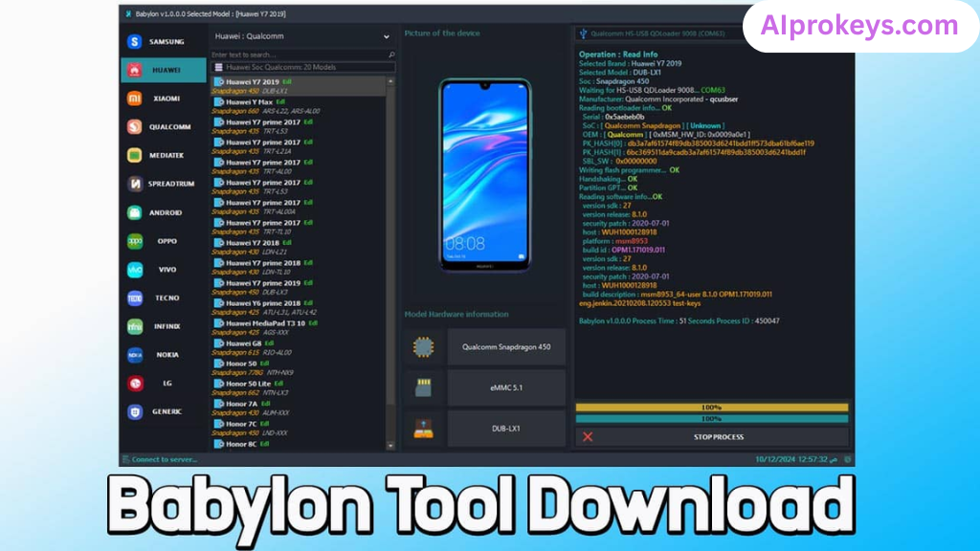
Task: Select the Tecno brand icon
Action: [134, 298]
